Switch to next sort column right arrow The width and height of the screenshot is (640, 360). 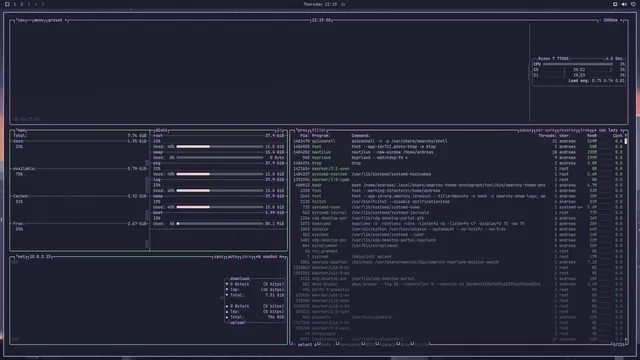pyautogui.click(x=622, y=130)
